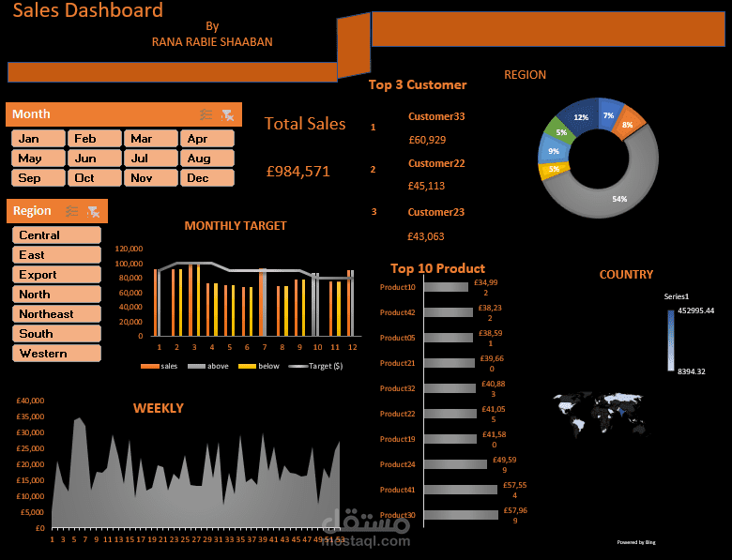Click the Product42 label
Screen dimensions: 732x560
[x=397, y=312]
